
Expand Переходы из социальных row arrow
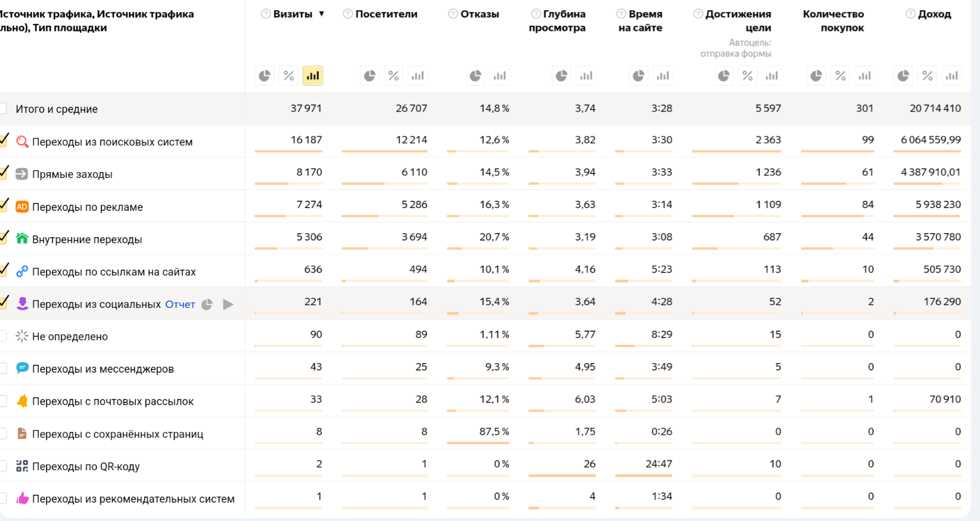coord(228,304)
